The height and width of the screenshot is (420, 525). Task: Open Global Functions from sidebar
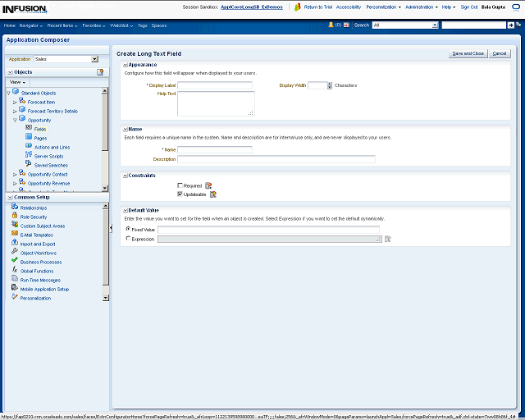point(37,271)
